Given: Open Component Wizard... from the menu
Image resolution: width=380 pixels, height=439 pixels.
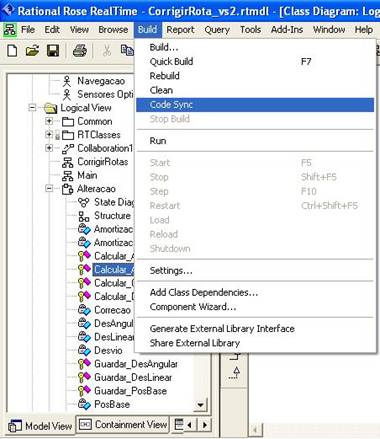Looking at the screenshot, I should click(255, 307).
